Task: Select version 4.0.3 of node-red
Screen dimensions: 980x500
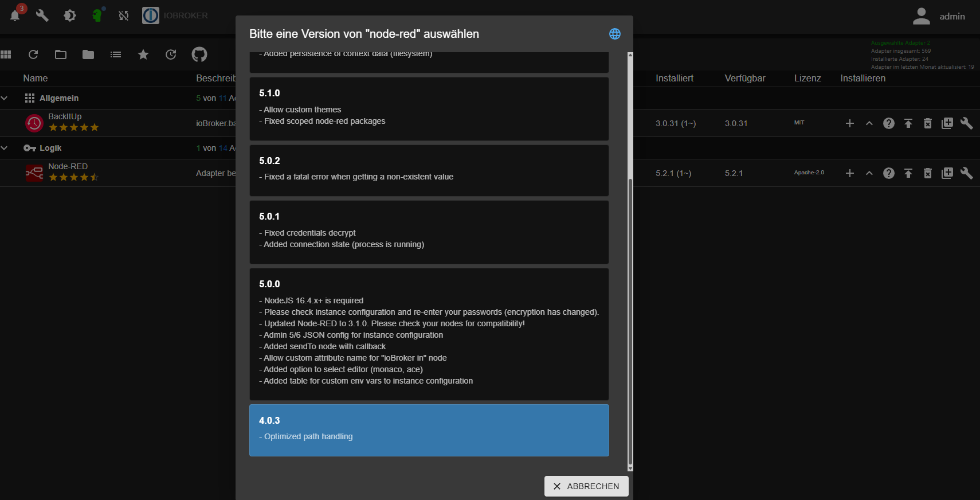Action: 429,430
